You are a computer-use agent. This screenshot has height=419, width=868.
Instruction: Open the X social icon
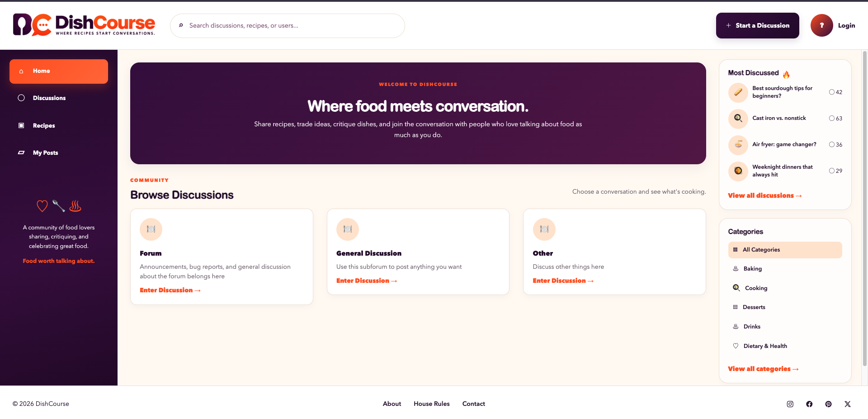click(848, 404)
